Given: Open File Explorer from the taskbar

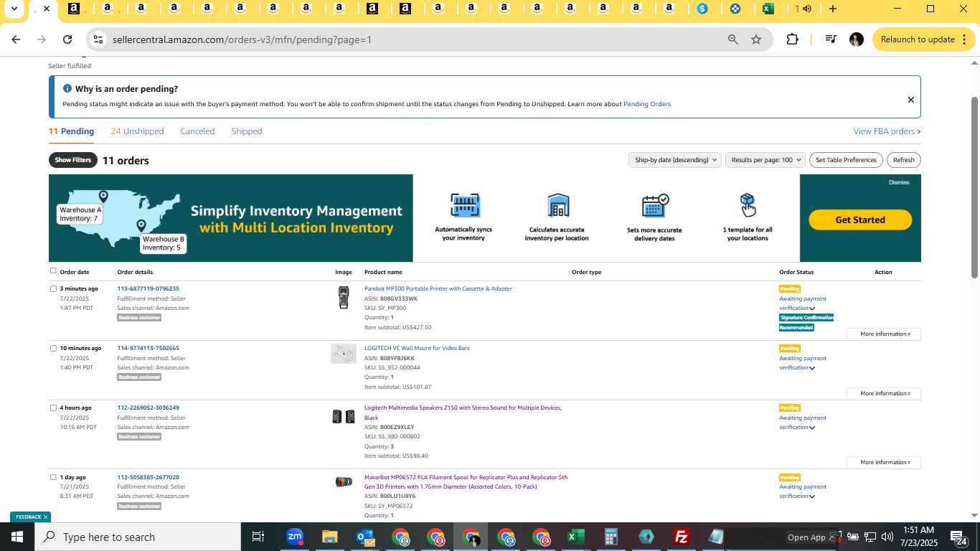Looking at the screenshot, I should click(329, 537).
